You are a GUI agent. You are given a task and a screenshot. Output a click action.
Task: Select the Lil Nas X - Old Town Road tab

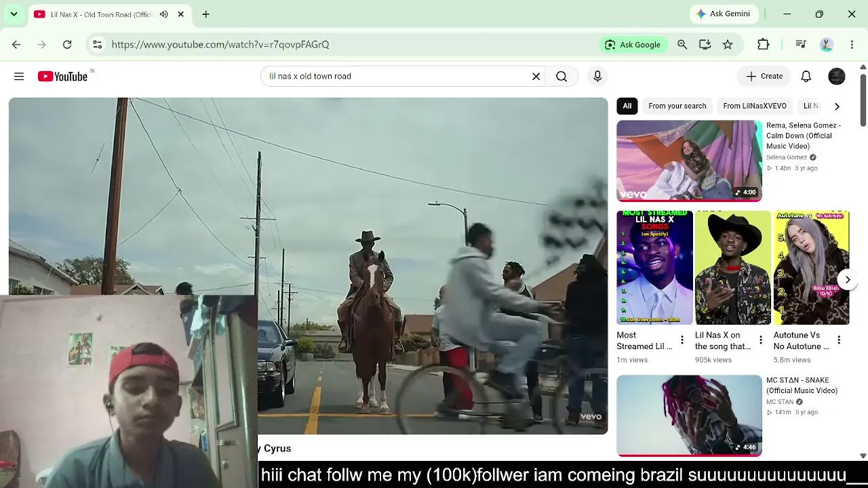point(110,14)
